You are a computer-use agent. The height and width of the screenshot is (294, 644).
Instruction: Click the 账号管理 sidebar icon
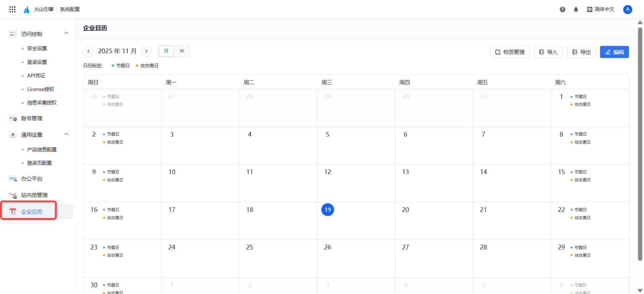[13, 119]
